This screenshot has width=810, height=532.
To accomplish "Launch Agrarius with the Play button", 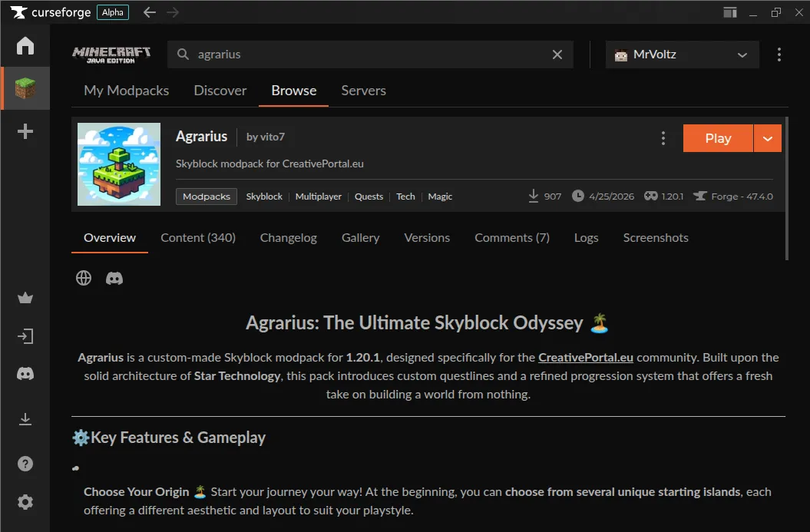I will click(718, 138).
